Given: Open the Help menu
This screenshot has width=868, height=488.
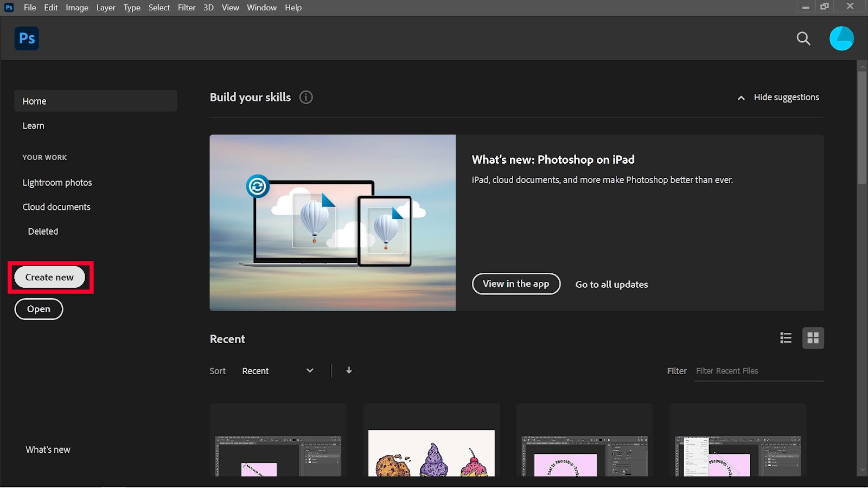Looking at the screenshot, I should click(x=293, y=8).
